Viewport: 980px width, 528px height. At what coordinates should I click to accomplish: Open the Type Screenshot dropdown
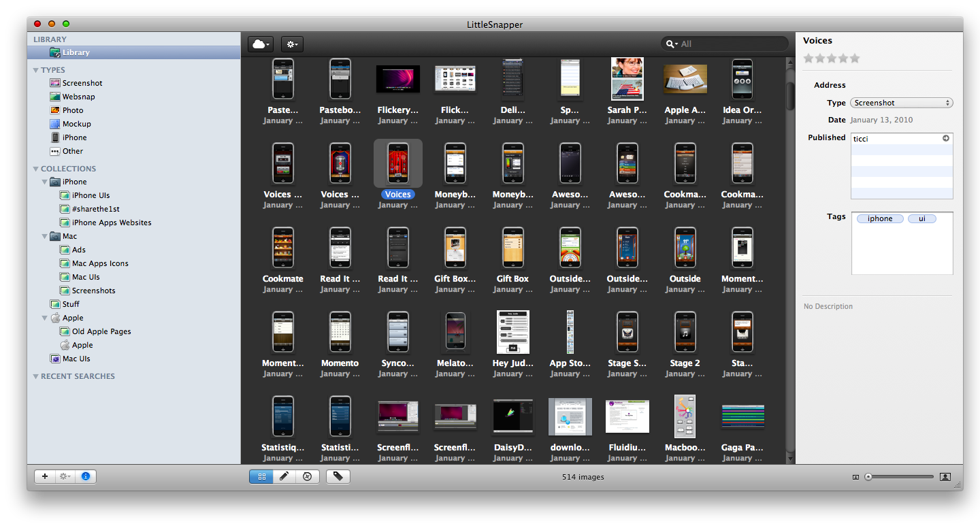(x=902, y=103)
